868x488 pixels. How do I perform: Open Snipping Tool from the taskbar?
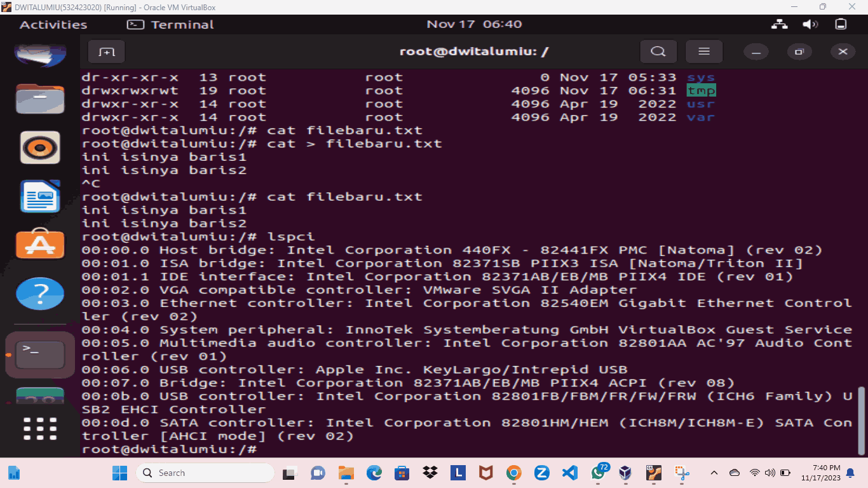coord(682,473)
